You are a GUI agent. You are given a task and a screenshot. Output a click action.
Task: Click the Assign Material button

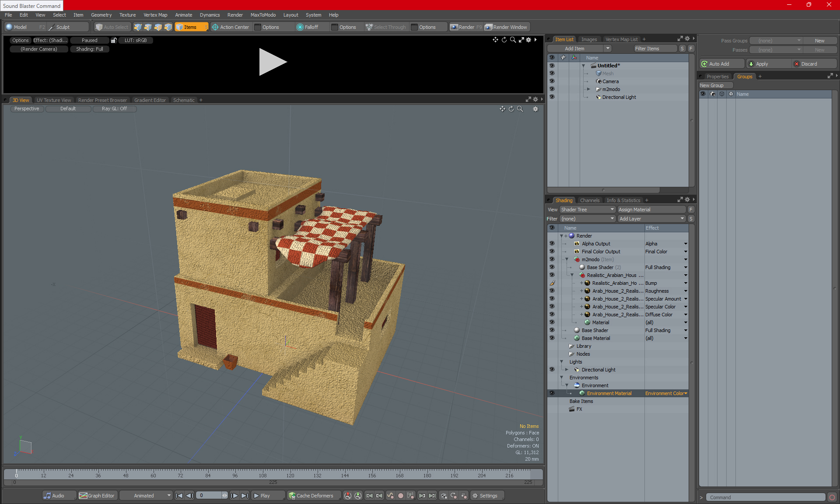[651, 210]
